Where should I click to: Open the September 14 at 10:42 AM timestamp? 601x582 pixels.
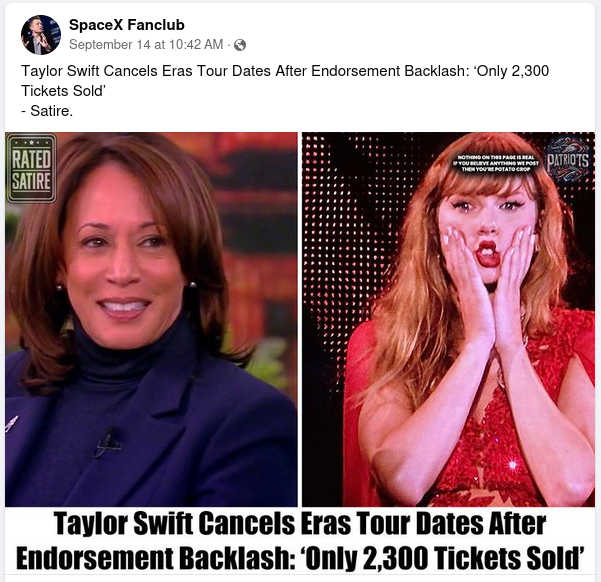(x=146, y=44)
